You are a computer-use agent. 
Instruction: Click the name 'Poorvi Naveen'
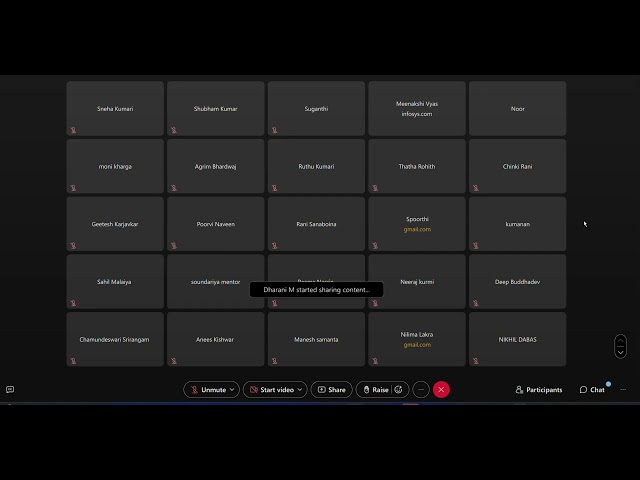tap(216, 224)
